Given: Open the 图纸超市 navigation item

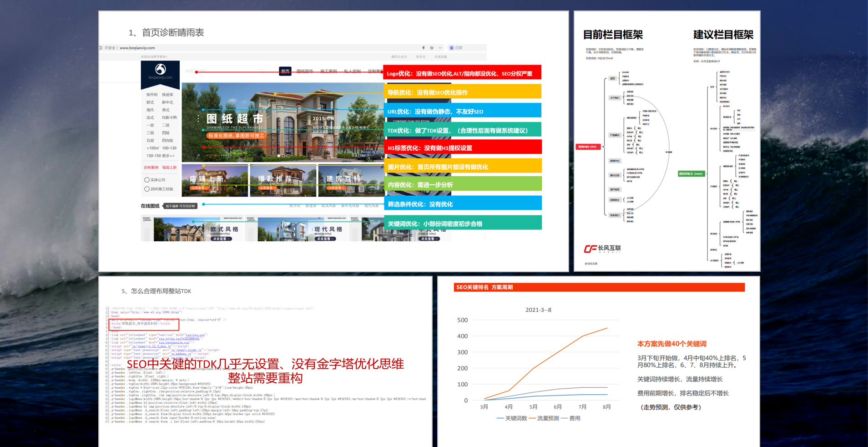Looking at the screenshot, I should pos(305,71).
